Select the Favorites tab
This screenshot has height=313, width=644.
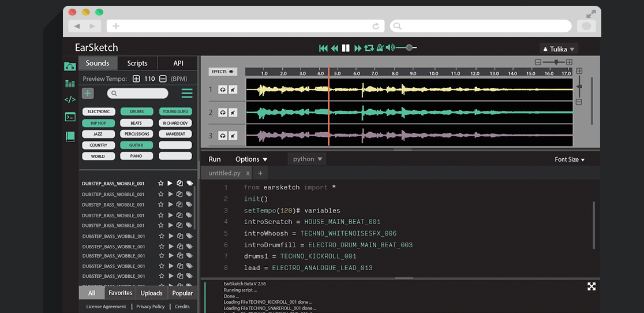pyautogui.click(x=121, y=293)
